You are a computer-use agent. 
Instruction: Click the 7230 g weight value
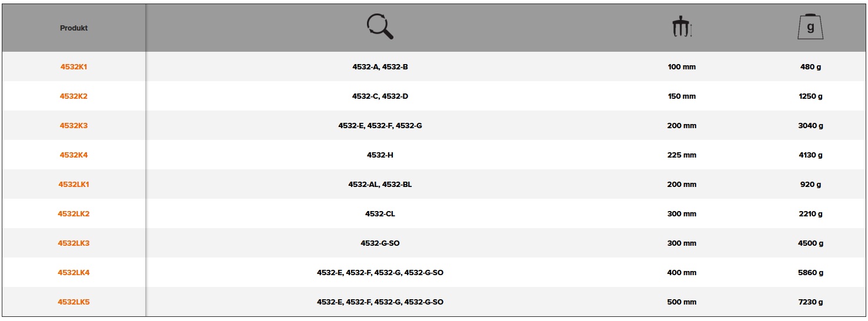point(810,302)
